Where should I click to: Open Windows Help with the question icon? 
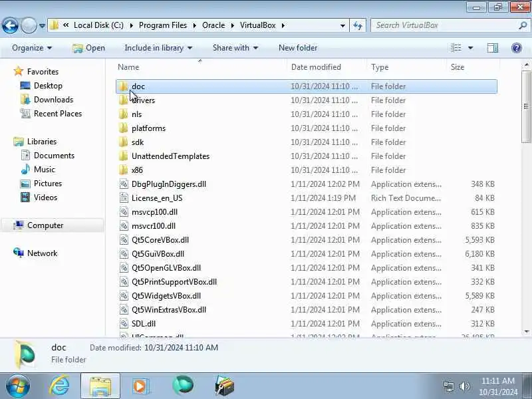517,48
